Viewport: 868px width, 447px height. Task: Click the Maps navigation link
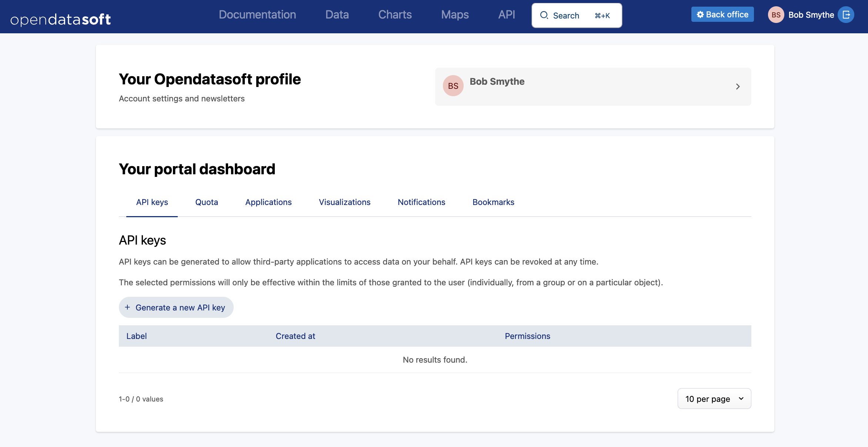click(x=455, y=15)
